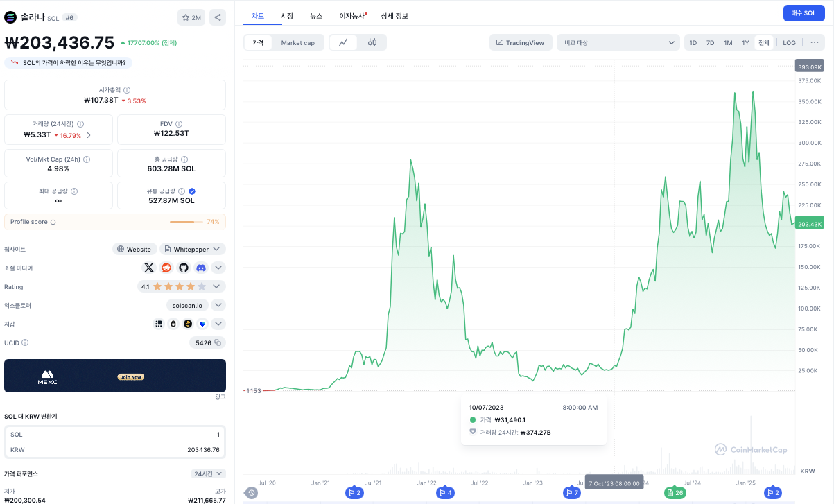Click the blue flag marker labeled 7
This screenshot has height=504, width=834.
pos(572,493)
